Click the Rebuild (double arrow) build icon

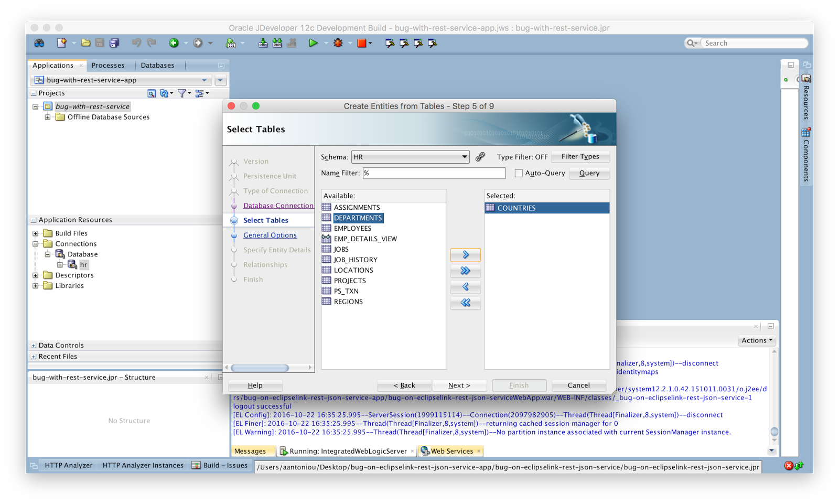[277, 43]
